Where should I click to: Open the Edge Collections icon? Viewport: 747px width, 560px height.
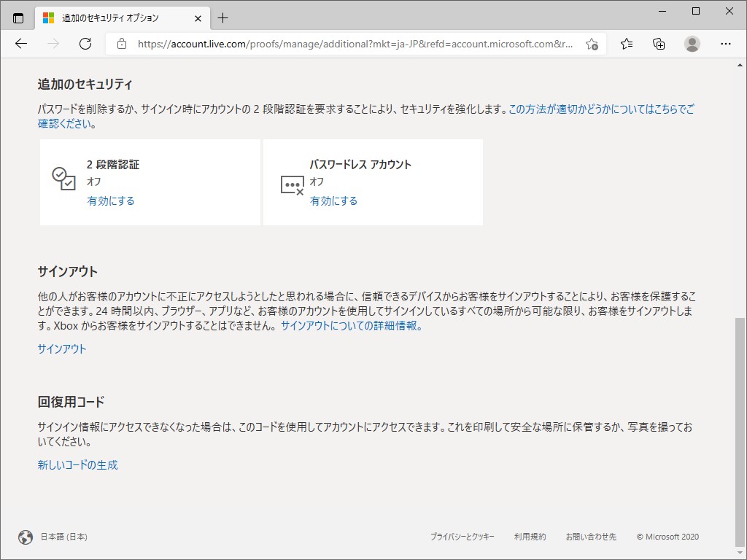point(658,44)
